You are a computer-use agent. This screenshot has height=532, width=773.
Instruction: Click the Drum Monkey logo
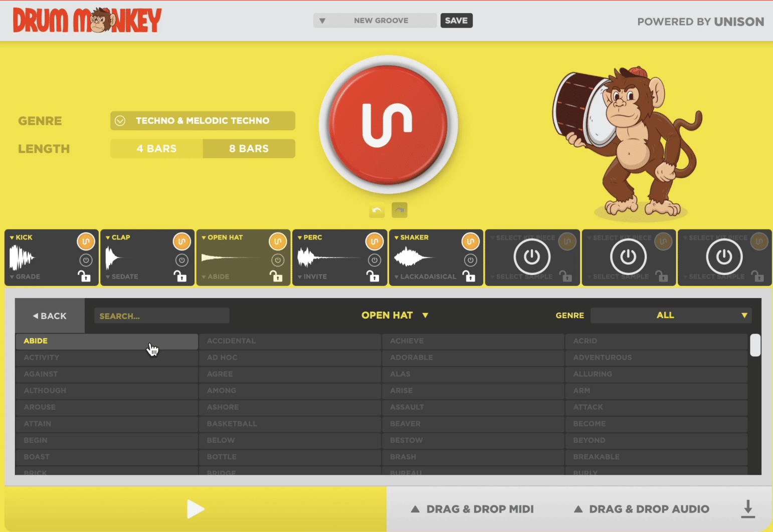click(87, 21)
